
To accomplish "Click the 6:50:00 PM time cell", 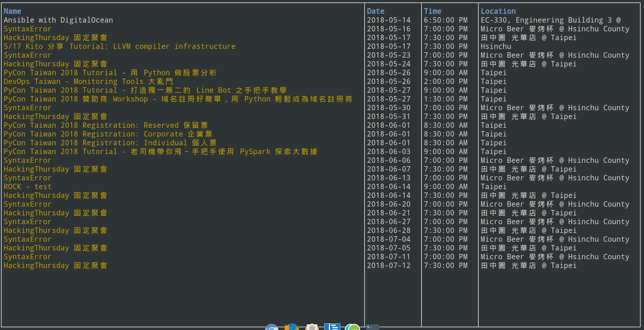I will pyautogui.click(x=446, y=20).
